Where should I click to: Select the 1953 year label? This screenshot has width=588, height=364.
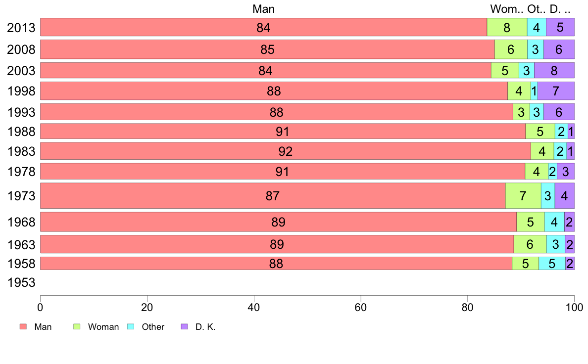point(21,283)
